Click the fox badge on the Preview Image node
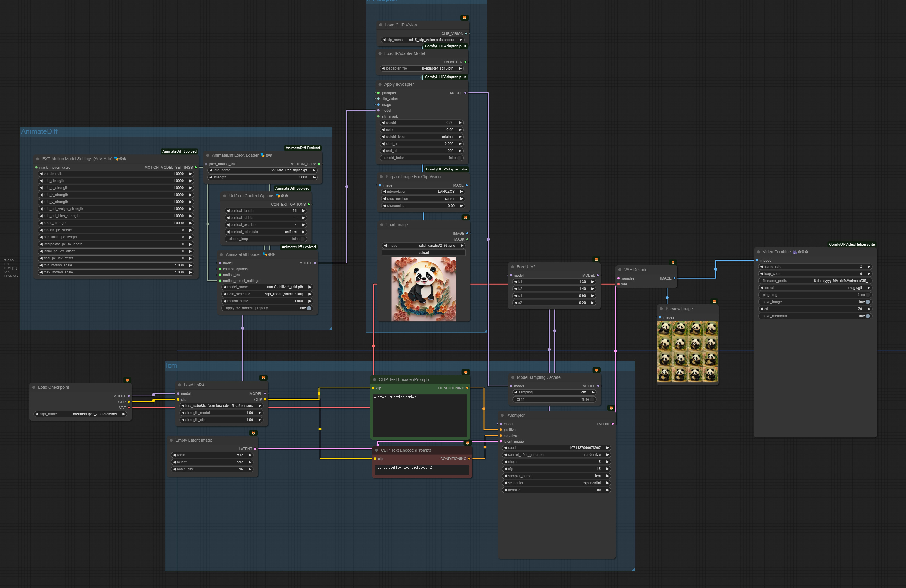The image size is (906, 588). tap(715, 301)
